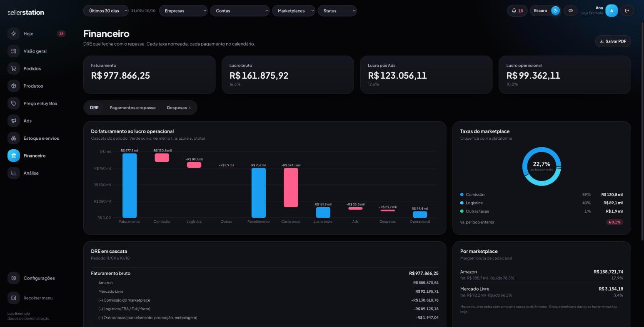Open the Despesas tab
This screenshot has width=644, height=327.
pos(179,108)
